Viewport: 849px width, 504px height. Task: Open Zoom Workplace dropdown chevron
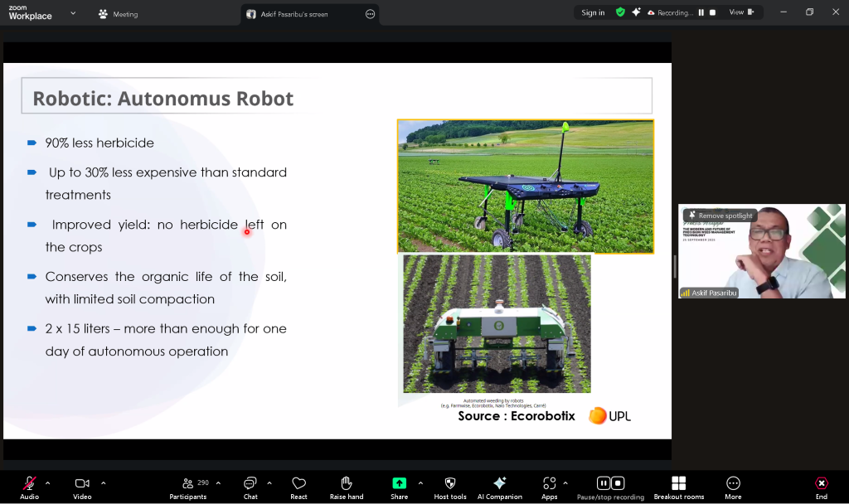pyautogui.click(x=73, y=13)
